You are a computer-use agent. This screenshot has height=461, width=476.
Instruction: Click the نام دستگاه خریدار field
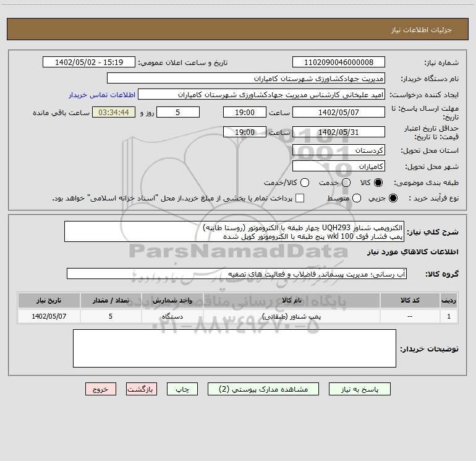(x=246, y=79)
